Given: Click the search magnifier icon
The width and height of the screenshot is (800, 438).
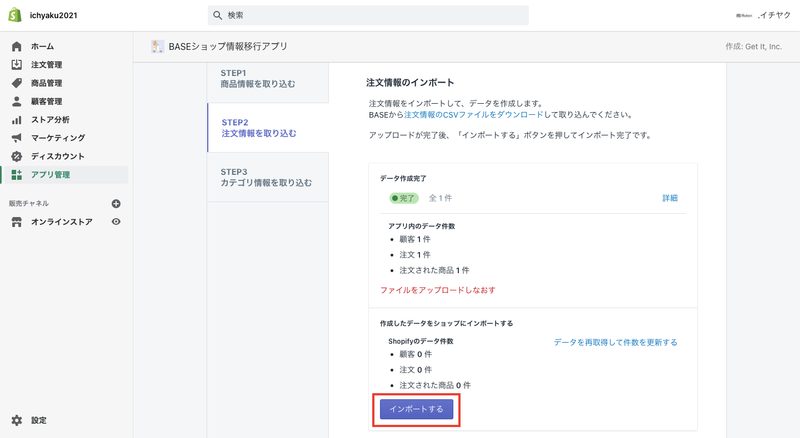Looking at the screenshot, I should (x=217, y=15).
